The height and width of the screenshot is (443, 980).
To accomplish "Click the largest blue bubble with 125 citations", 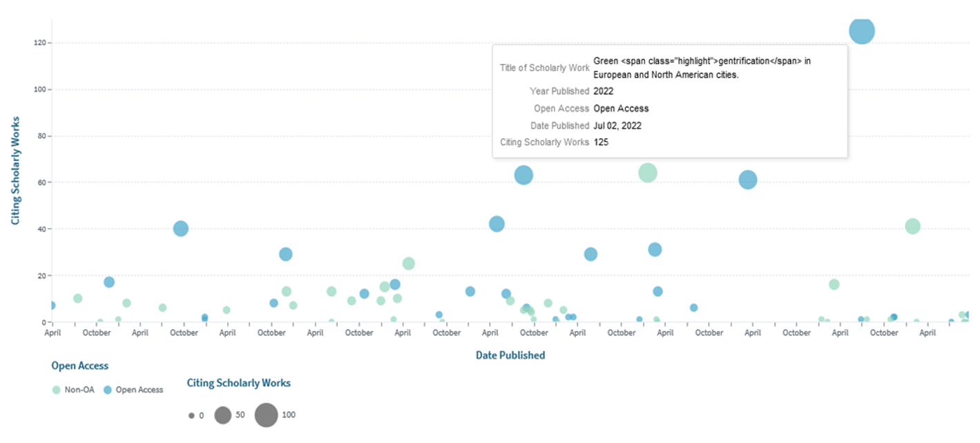I will coord(861,31).
